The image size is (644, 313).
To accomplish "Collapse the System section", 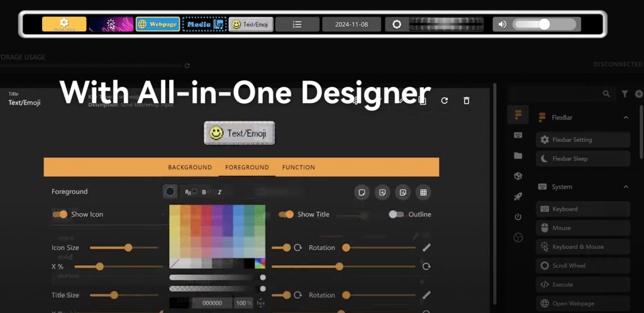I will click(626, 187).
